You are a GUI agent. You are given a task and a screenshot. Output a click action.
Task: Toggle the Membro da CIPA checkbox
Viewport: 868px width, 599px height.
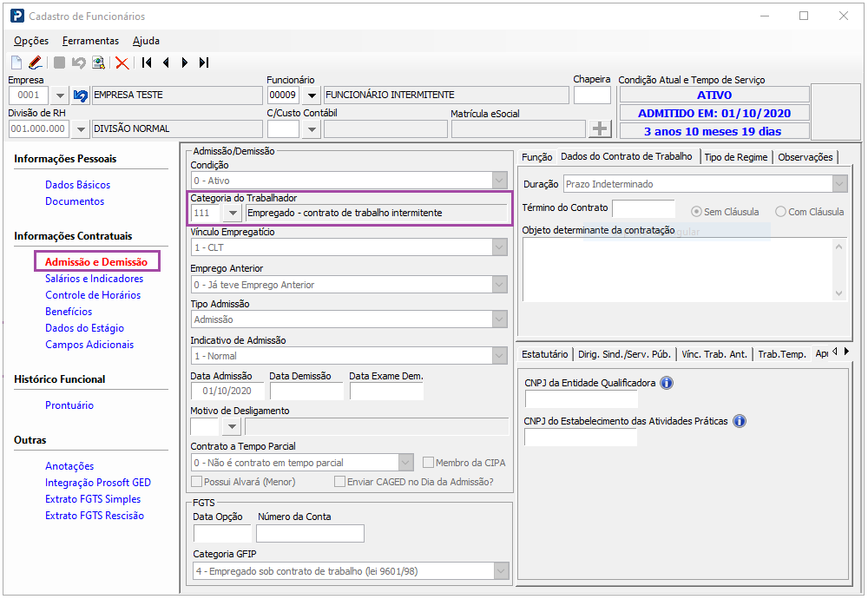click(428, 462)
